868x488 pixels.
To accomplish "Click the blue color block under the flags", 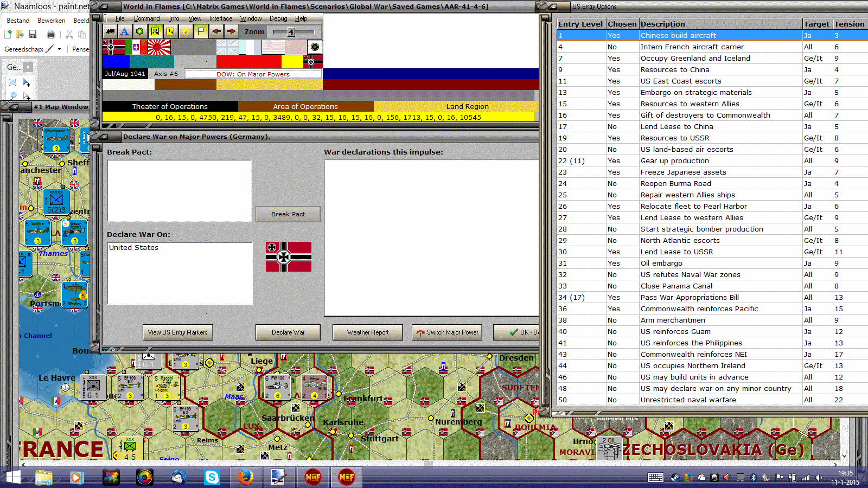I will click(x=116, y=61).
